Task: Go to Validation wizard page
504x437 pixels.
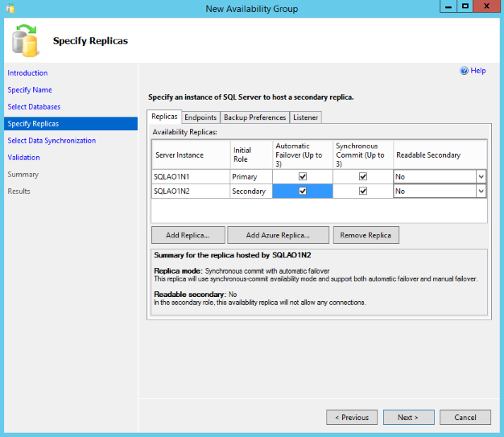Action: click(24, 158)
